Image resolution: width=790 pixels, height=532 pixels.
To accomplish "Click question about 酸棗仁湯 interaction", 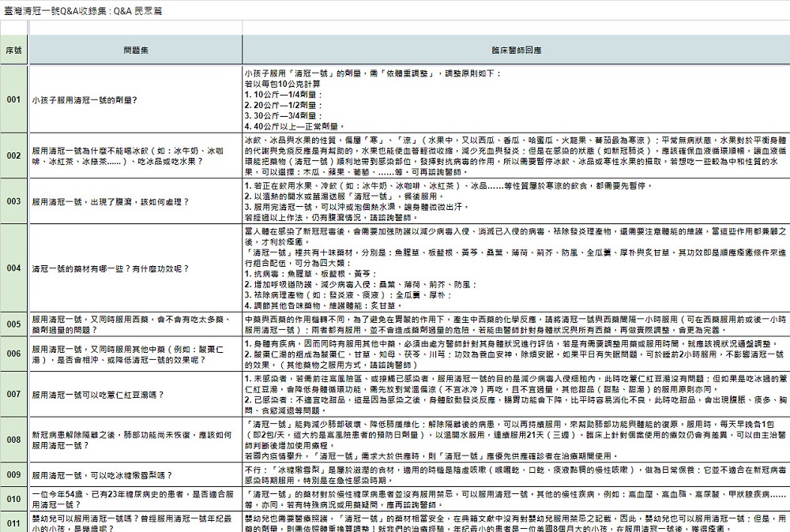I will 136,354.
